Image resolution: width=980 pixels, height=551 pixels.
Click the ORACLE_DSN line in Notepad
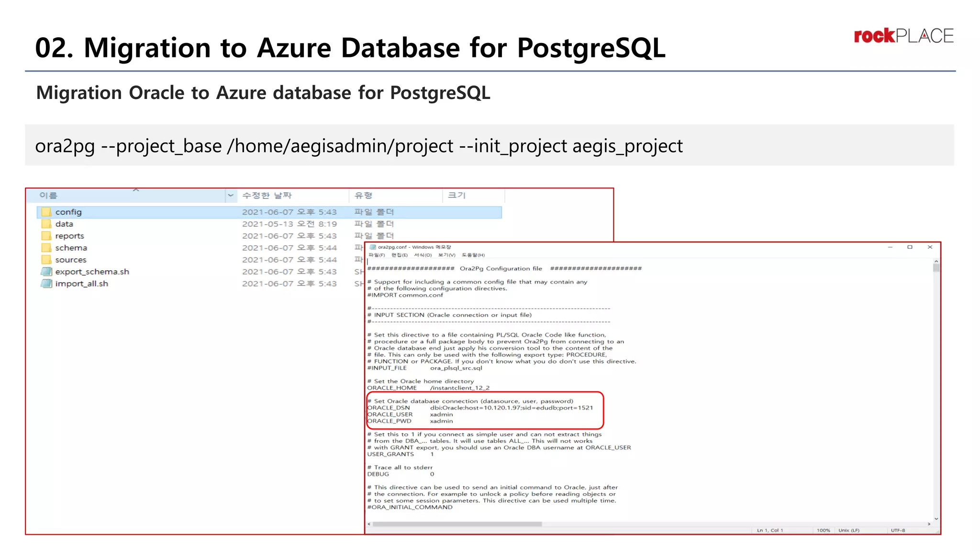(x=480, y=408)
